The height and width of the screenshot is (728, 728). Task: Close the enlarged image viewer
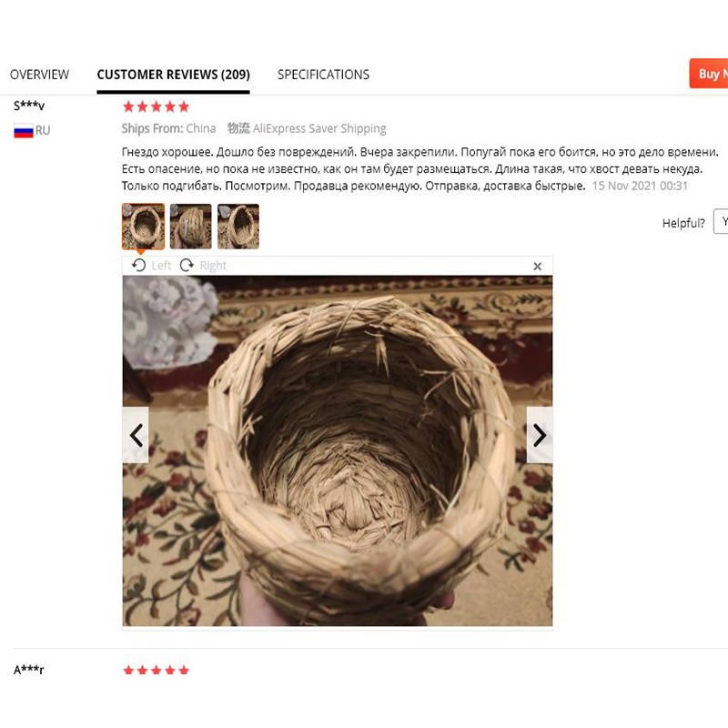point(537,266)
